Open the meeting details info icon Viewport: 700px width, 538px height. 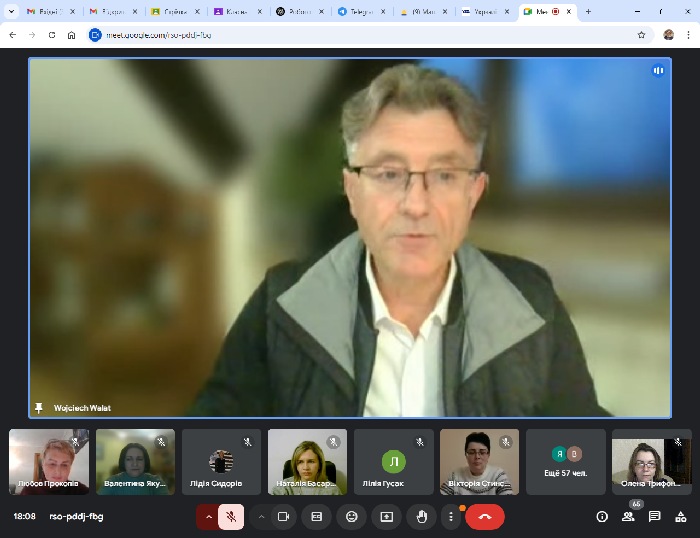click(602, 517)
